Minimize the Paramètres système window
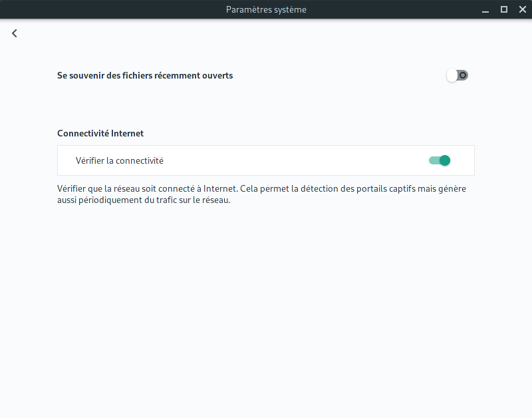The image size is (532, 418). (485, 9)
